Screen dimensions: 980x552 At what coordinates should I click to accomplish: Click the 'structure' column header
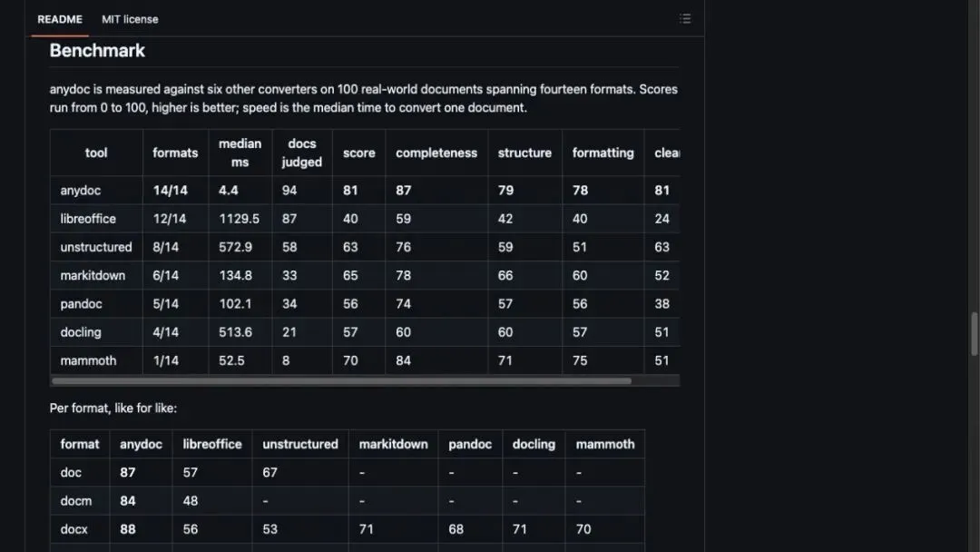pyautogui.click(x=524, y=153)
